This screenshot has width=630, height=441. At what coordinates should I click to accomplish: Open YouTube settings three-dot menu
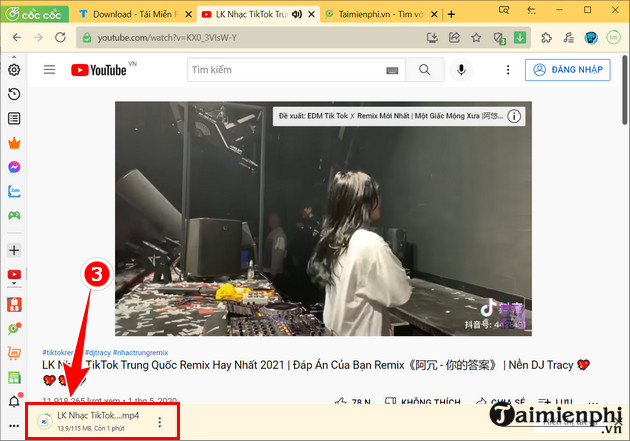pos(504,70)
